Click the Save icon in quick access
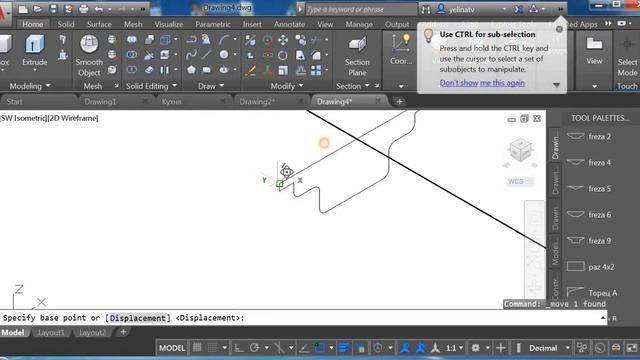 (x=53, y=9)
